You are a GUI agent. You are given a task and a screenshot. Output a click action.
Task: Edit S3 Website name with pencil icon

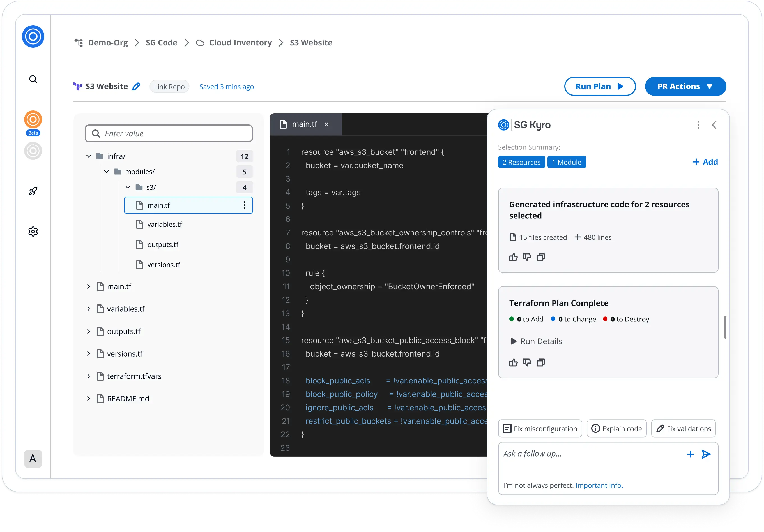(136, 86)
